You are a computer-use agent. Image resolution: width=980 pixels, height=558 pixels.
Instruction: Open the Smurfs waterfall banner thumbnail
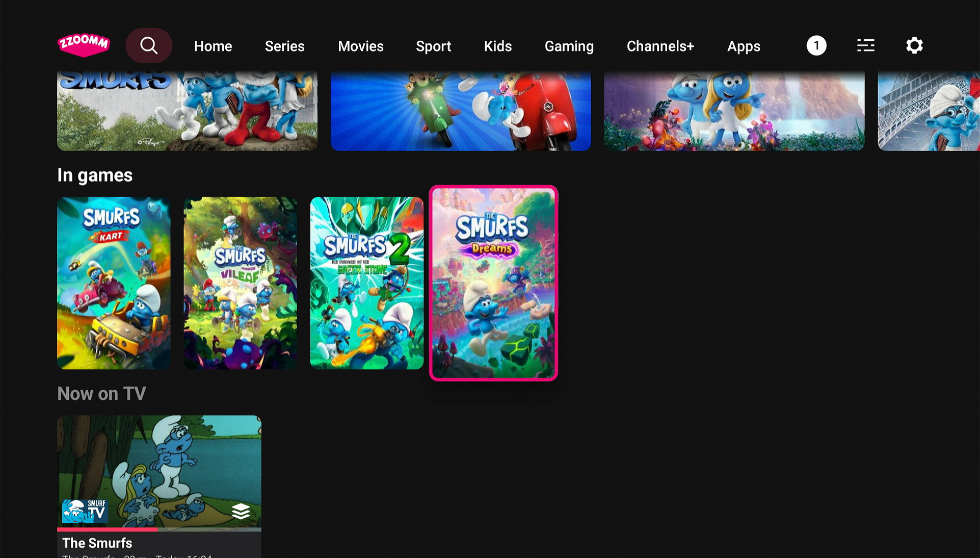pyautogui.click(x=734, y=111)
